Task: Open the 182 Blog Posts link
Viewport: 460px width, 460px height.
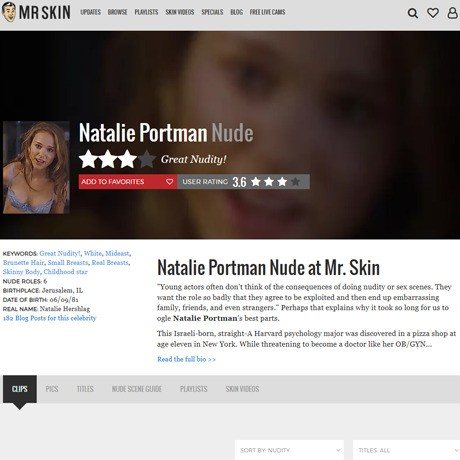Action: tap(49, 318)
